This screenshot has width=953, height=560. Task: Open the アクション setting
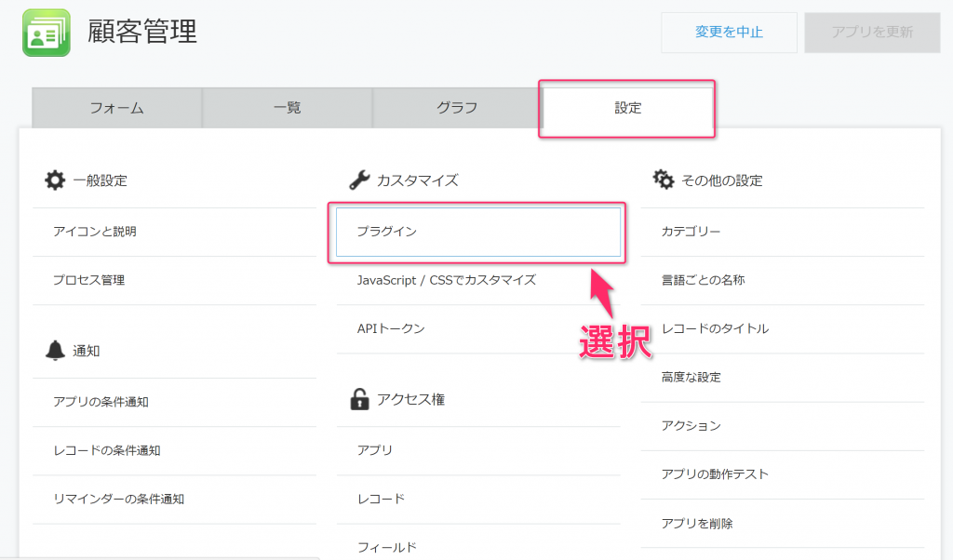pos(782,426)
